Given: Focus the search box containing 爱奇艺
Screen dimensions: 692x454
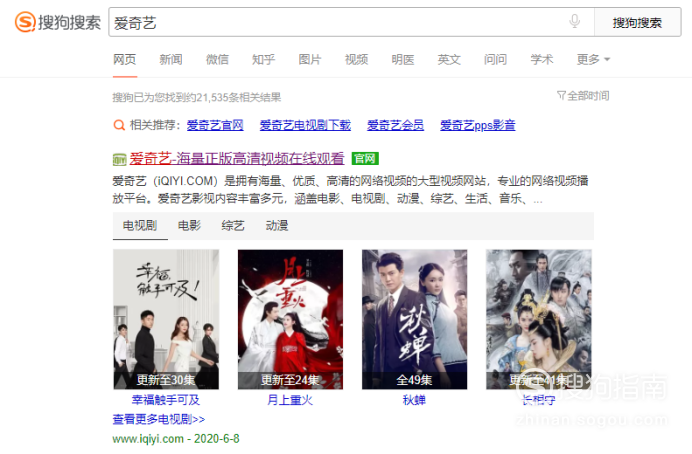Looking at the screenshot, I should [x=351, y=23].
